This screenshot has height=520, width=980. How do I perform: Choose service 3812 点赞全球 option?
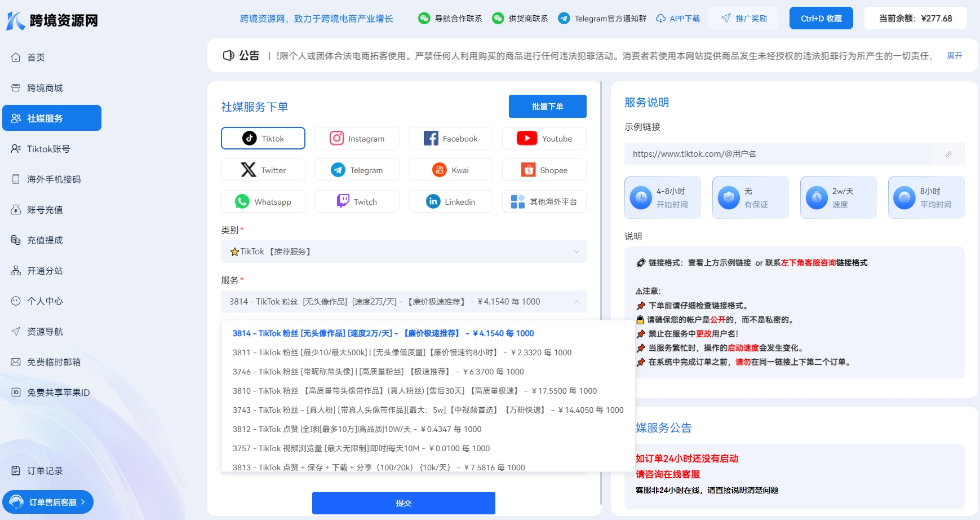click(428, 429)
